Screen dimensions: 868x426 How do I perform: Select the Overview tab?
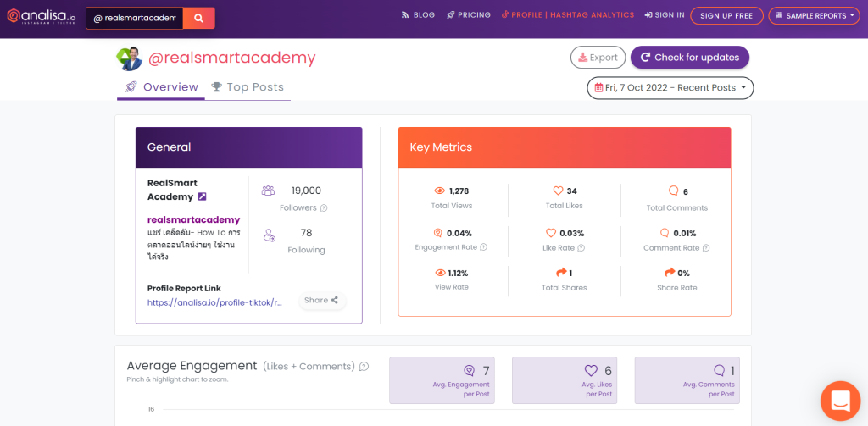click(x=161, y=87)
